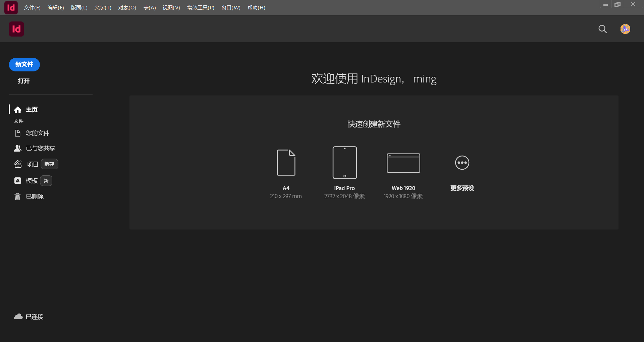
Task: Select the A4 document preset icon
Action: click(285, 163)
